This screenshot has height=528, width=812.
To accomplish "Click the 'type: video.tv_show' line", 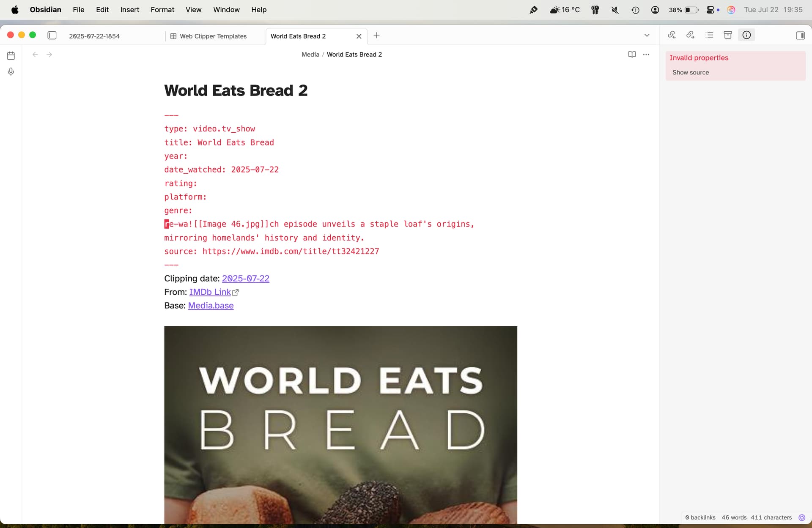I will pyautogui.click(x=210, y=129).
